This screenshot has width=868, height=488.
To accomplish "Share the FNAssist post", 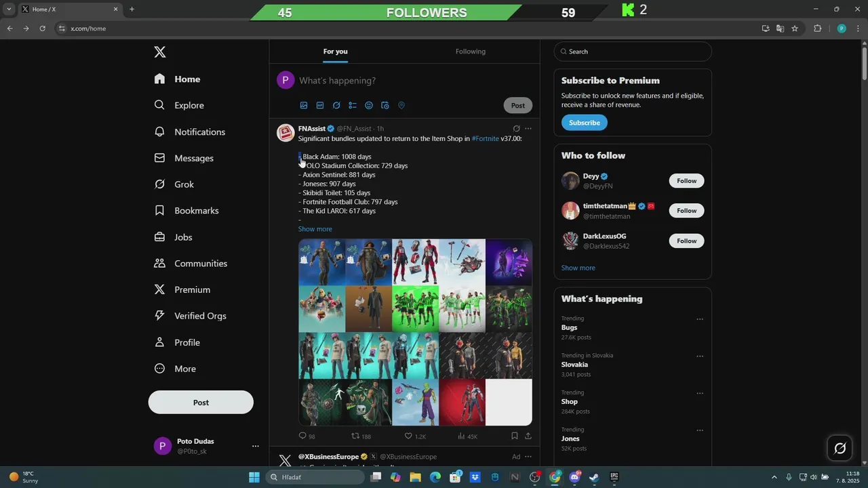I will pyautogui.click(x=528, y=436).
